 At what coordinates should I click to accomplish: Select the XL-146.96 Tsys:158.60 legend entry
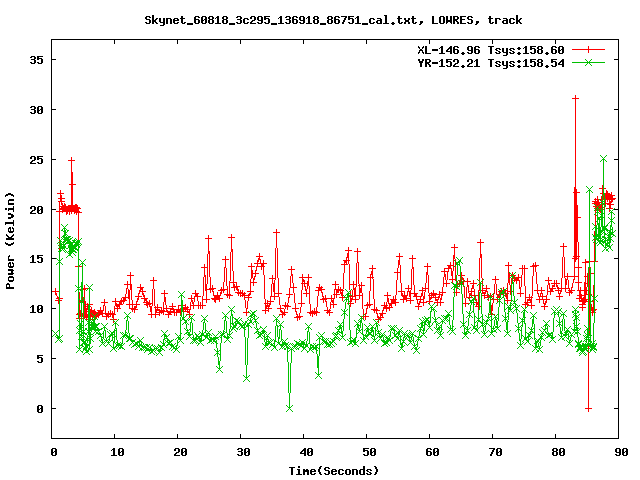(491, 50)
